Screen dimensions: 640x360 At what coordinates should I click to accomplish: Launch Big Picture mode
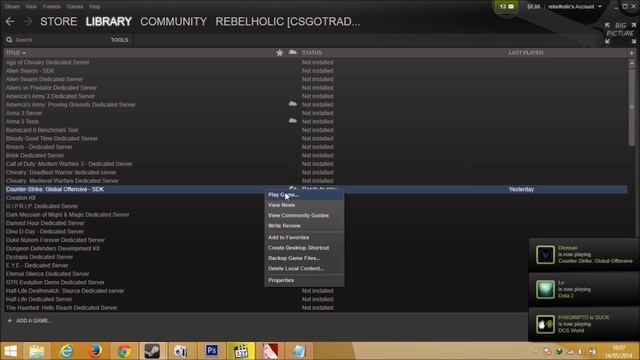coord(620,33)
